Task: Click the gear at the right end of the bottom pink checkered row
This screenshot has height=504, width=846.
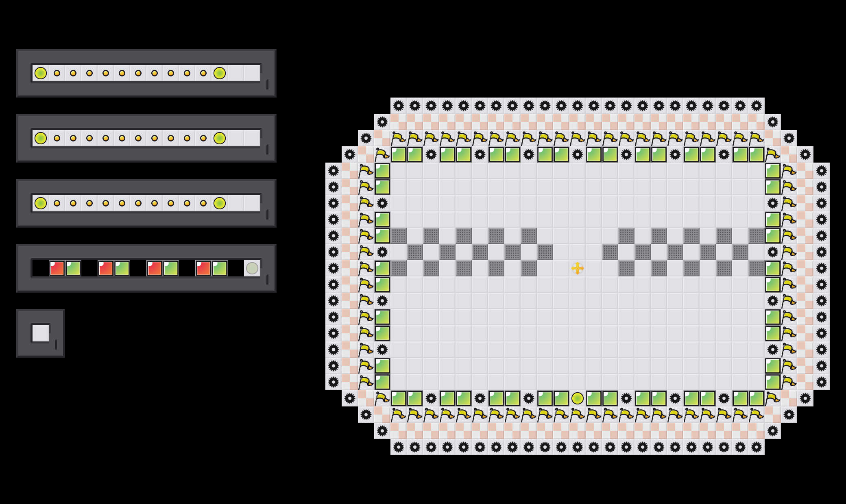Action: tap(773, 431)
